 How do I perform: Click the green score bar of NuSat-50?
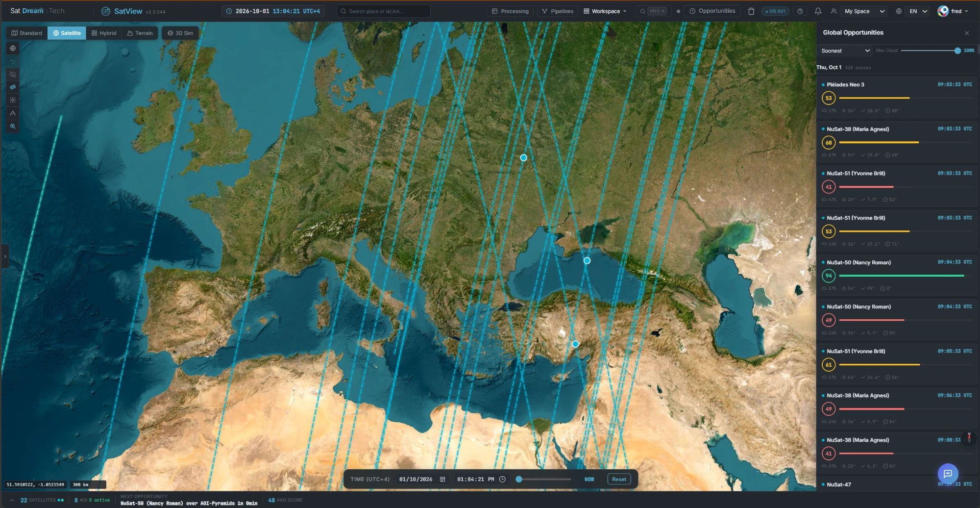click(x=902, y=276)
